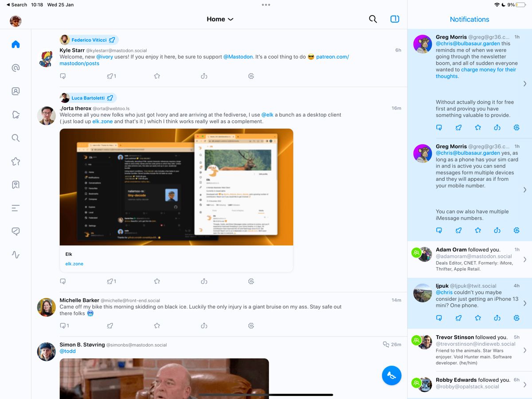Open the @ivory mention link
532x399 pixels.
(x=105, y=57)
